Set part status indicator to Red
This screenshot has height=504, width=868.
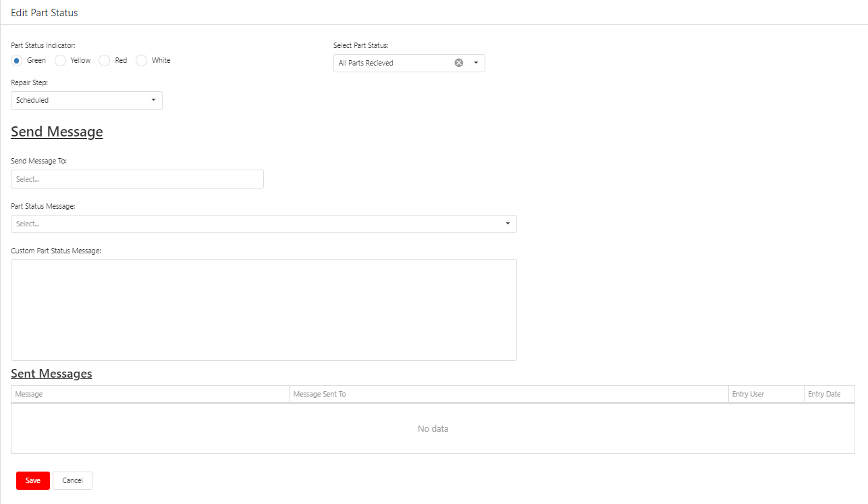click(x=105, y=61)
